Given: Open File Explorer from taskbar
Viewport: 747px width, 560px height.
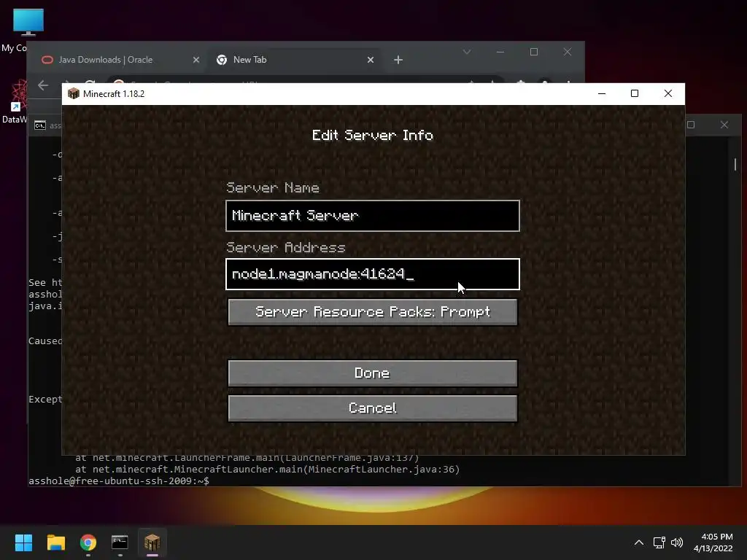Looking at the screenshot, I should (55, 542).
